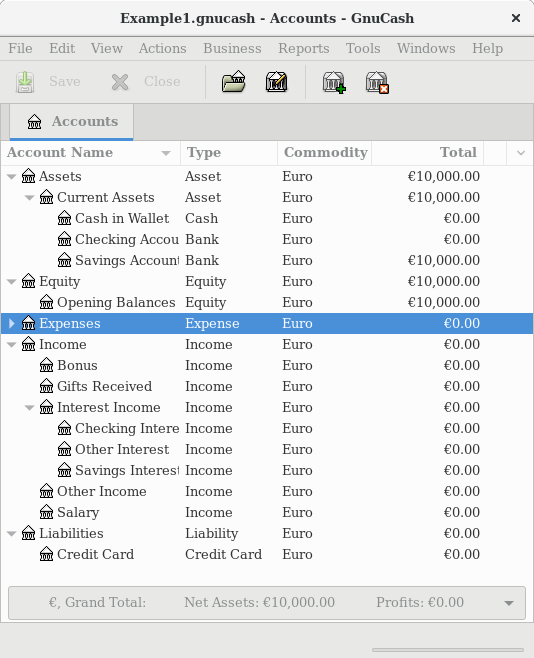Collapse the Current Assets tree node
The width and height of the screenshot is (534, 658).
[x=29, y=198]
